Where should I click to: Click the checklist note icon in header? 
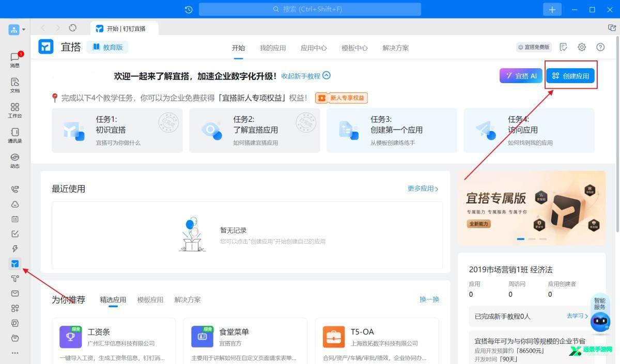click(x=563, y=47)
